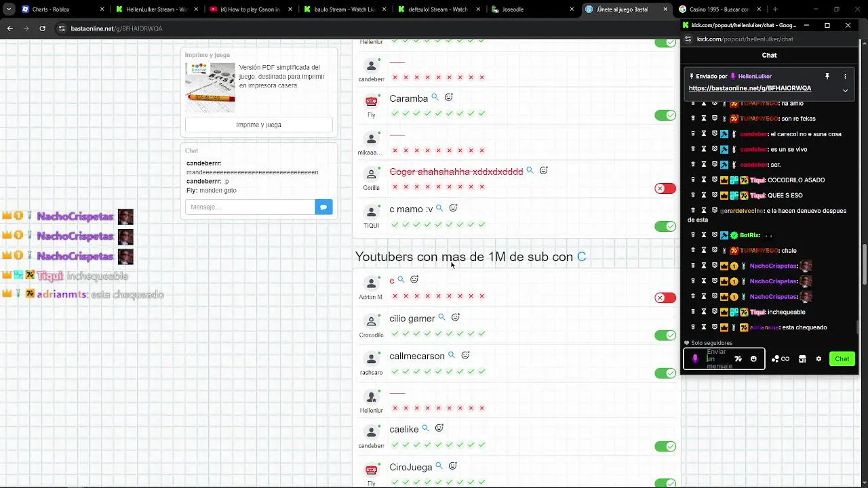The width and height of the screenshot is (868, 488).
Task: Open emoji reaction for the Caramba answer
Action: coord(448,98)
